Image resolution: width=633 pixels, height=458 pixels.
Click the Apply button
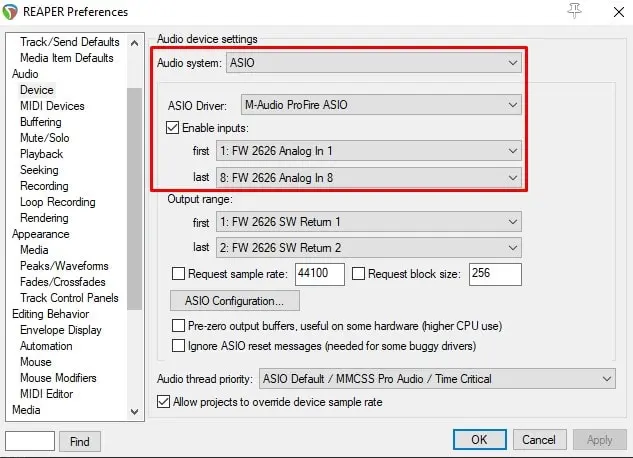point(600,439)
